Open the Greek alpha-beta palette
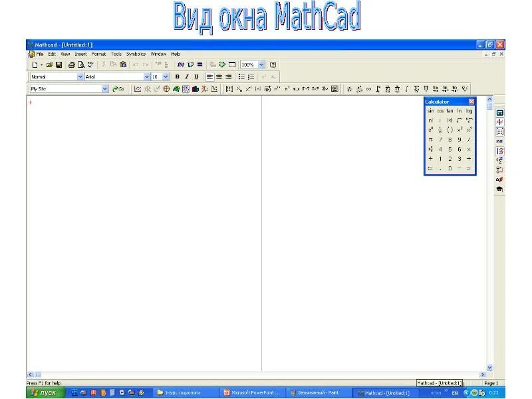Image resolution: width=532 pixels, height=399 pixels. coord(499,180)
